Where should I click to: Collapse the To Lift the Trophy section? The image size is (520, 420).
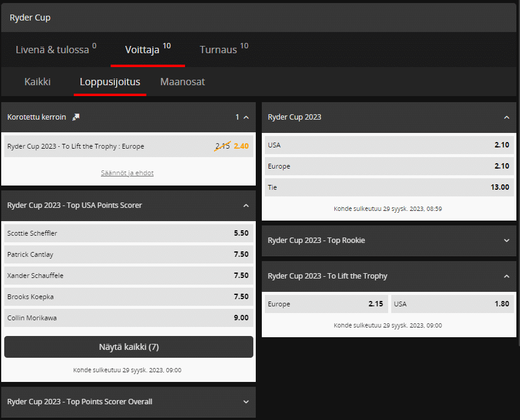(x=507, y=276)
